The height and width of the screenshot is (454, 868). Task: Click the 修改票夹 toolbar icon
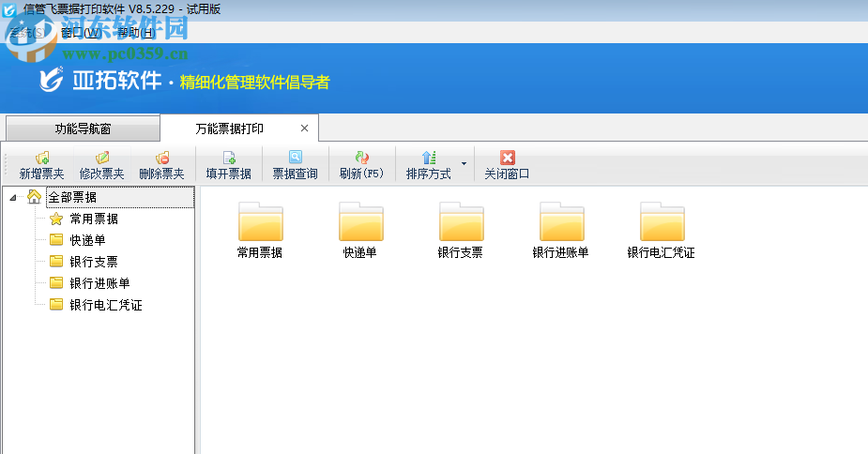tap(102, 158)
